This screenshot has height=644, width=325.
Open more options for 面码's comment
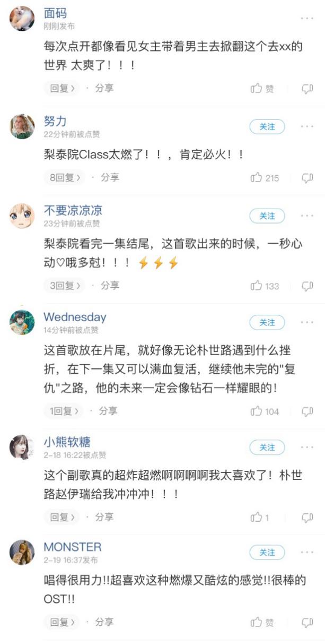coord(307,19)
